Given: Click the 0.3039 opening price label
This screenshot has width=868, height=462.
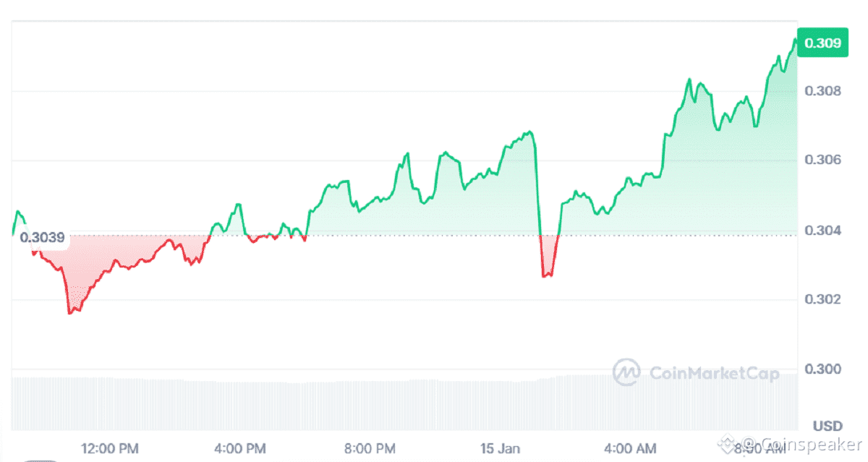Looking at the screenshot, I should pyautogui.click(x=42, y=238).
